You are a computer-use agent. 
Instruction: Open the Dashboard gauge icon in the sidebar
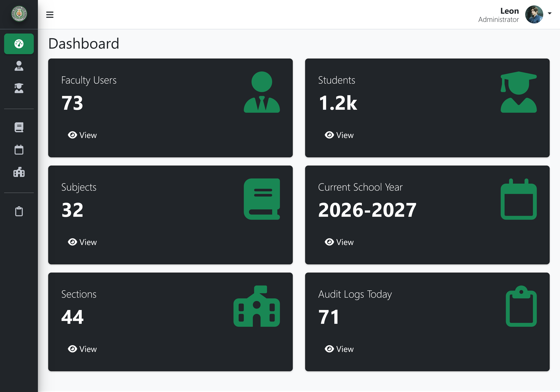point(19,44)
